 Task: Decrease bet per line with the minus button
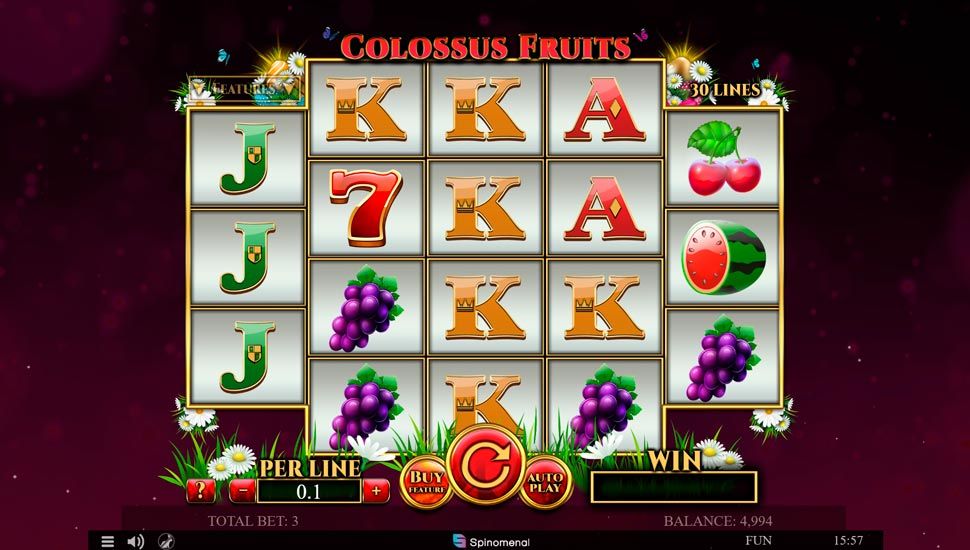pyautogui.click(x=242, y=491)
